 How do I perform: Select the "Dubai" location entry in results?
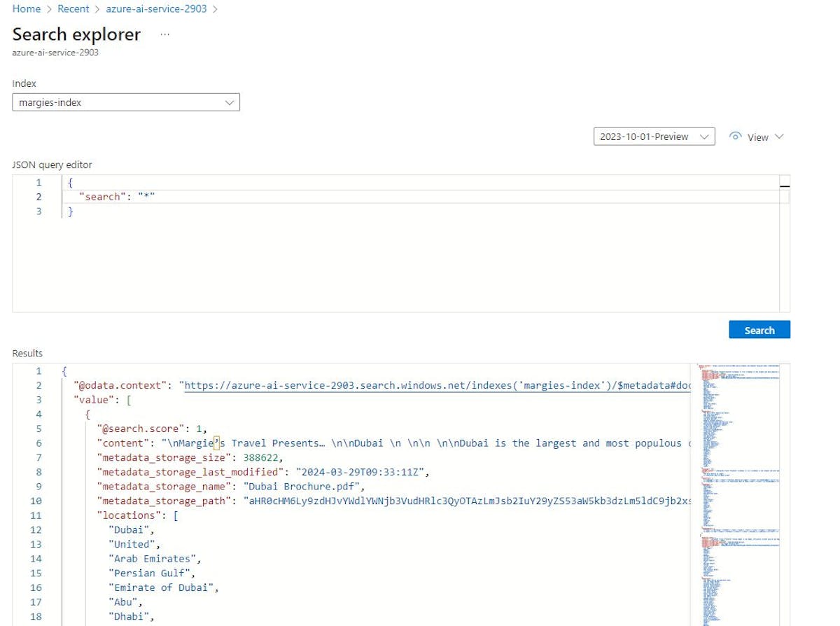[129, 529]
